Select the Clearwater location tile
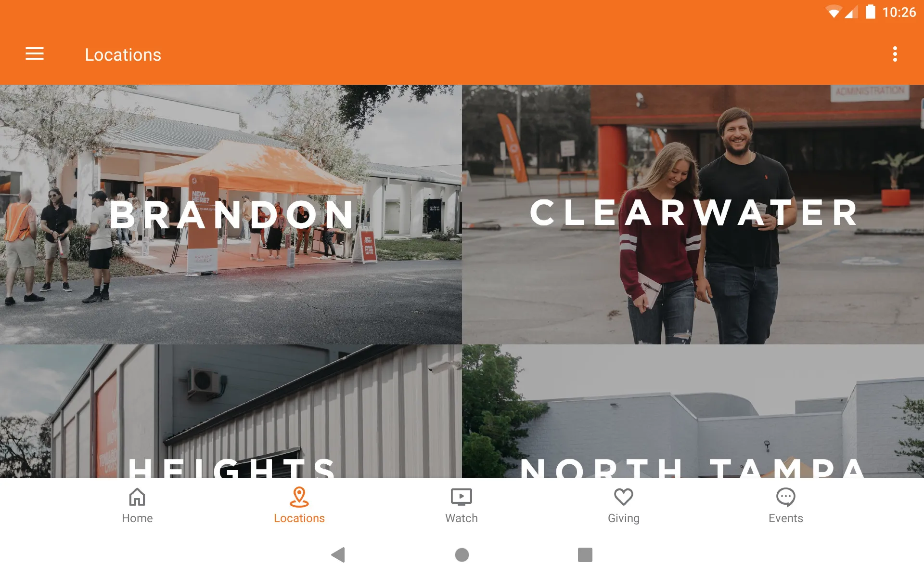The image size is (924, 578). coord(693,213)
